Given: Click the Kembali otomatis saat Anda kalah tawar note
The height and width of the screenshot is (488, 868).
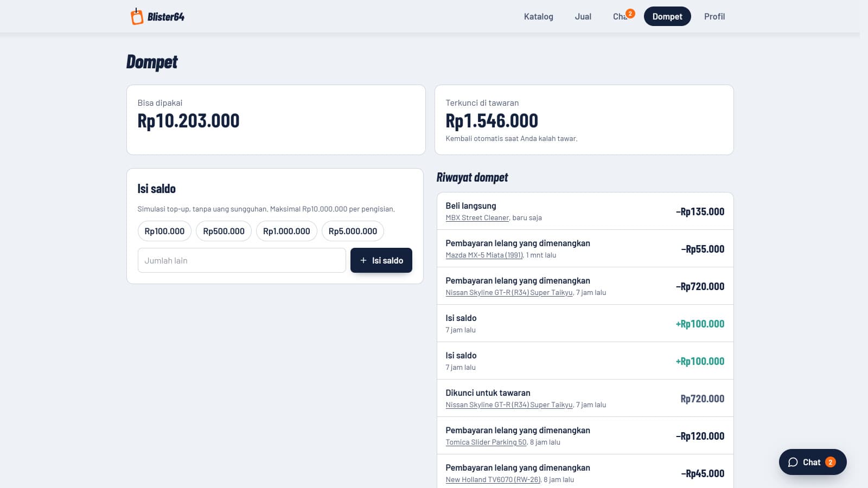Looking at the screenshot, I should pos(512,139).
